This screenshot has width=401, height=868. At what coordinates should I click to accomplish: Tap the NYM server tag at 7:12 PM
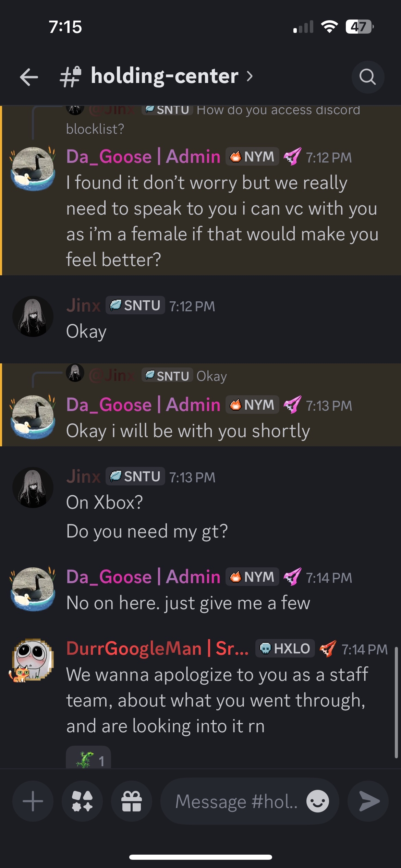click(252, 157)
